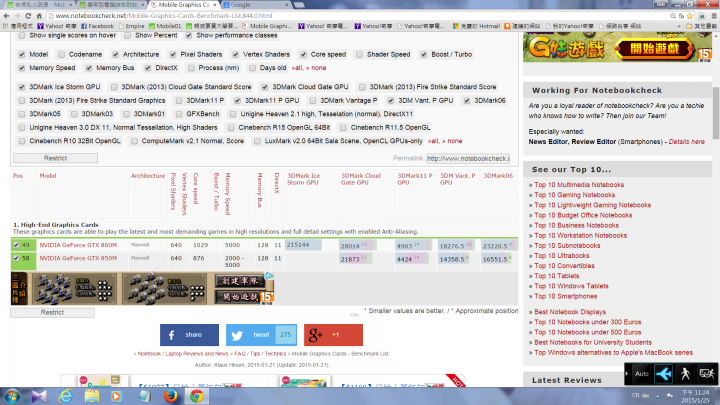The height and width of the screenshot is (405, 720).
Task: Enable the Shader Speed checkbox
Action: [x=359, y=54]
